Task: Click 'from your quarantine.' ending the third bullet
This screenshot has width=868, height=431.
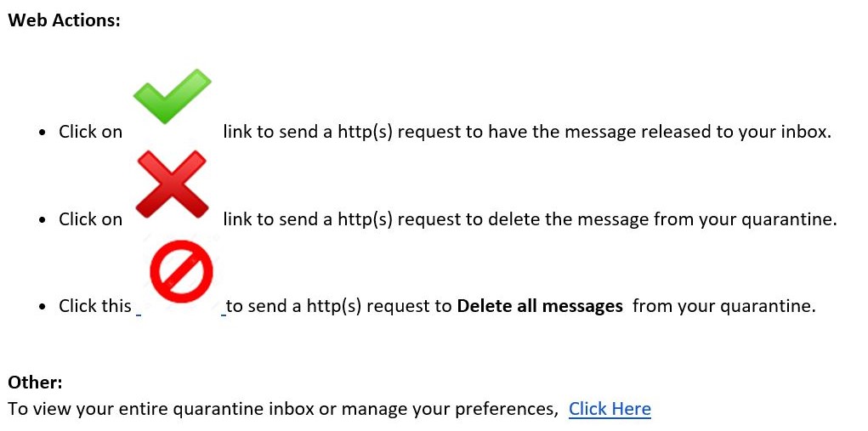Action: click(724, 305)
